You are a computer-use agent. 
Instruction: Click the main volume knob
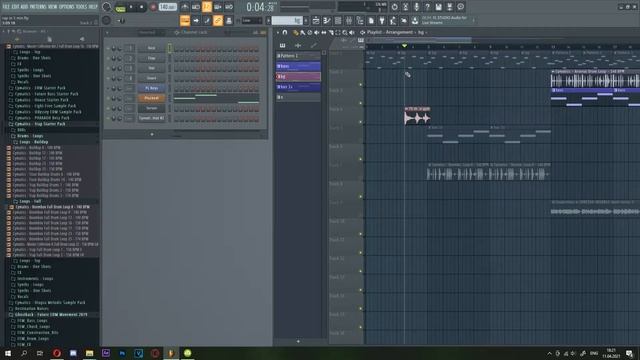coord(107,7)
